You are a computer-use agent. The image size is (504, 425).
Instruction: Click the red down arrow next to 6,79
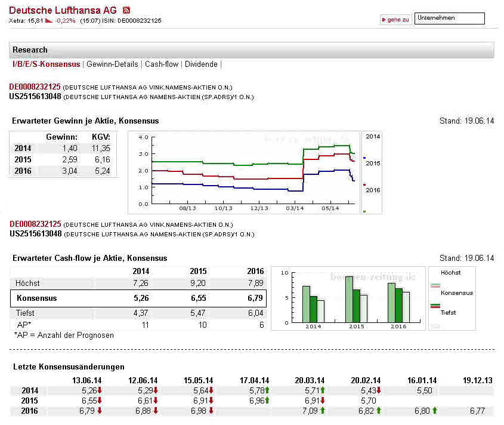point(100,411)
